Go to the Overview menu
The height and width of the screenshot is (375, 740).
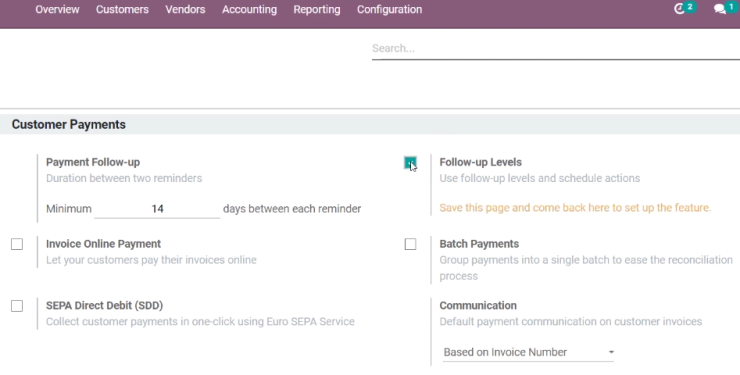point(58,9)
